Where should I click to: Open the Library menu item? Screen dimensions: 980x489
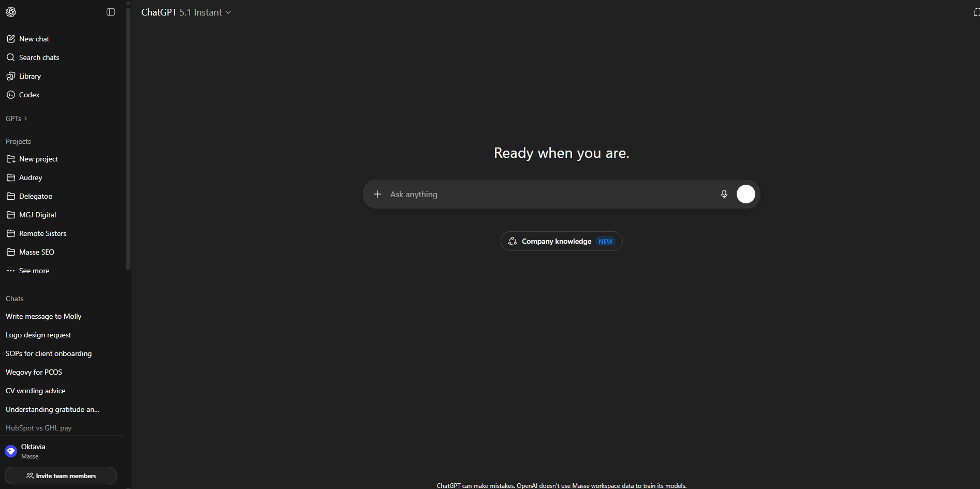coord(62,76)
